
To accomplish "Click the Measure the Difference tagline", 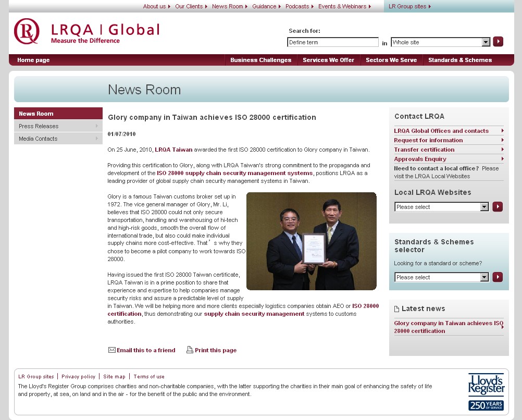I will pyautogui.click(x=85, y=41).
